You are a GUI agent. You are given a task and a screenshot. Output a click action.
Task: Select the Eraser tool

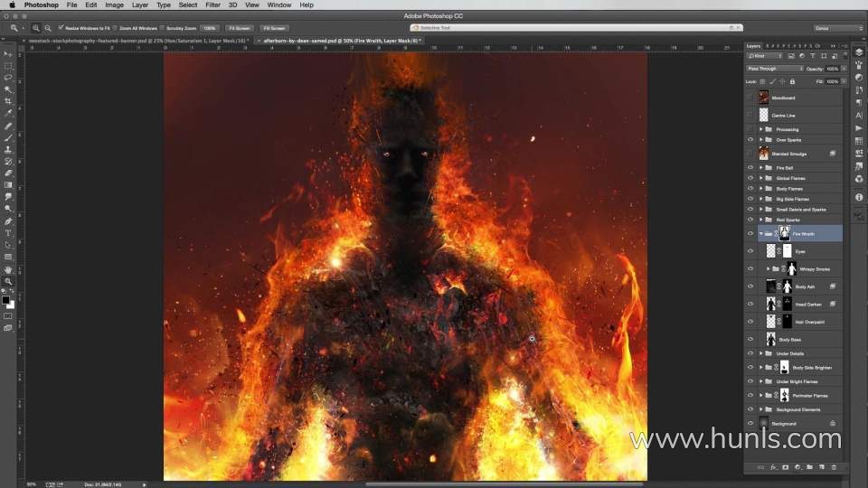point(8,174)
